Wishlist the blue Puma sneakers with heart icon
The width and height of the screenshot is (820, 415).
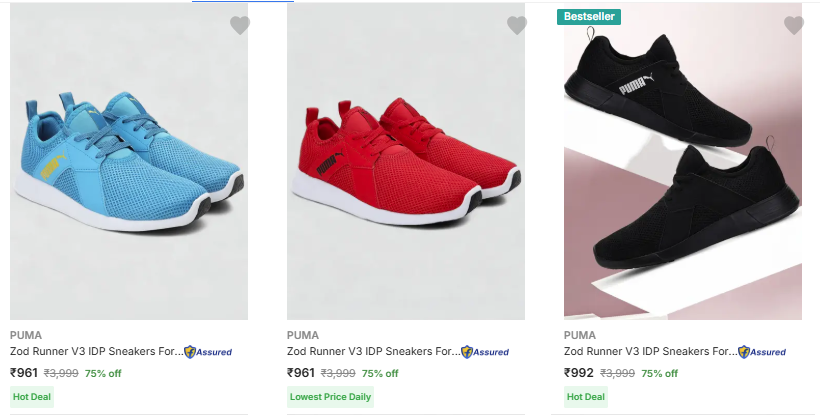(239, 26)
